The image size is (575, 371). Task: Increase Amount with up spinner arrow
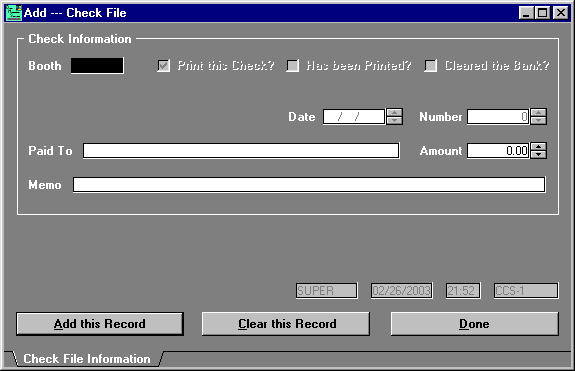click(538, 147)
